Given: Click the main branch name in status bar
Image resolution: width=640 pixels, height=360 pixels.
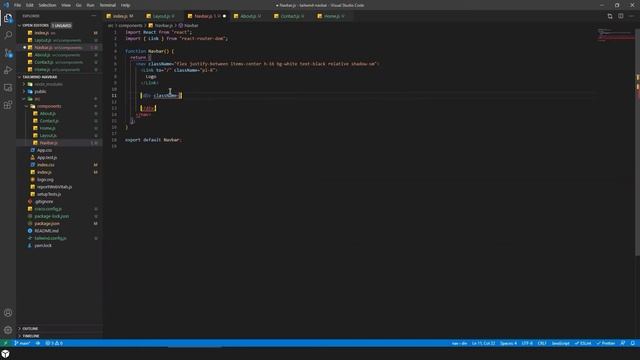Looking at the screenshot, I should (x=22, y=343).
